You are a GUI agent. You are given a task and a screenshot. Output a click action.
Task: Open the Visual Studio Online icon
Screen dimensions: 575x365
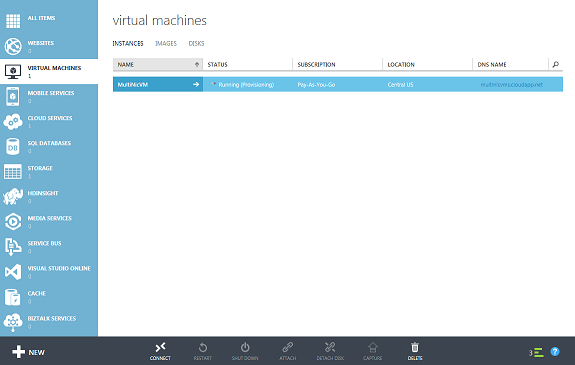click(13, 272)
